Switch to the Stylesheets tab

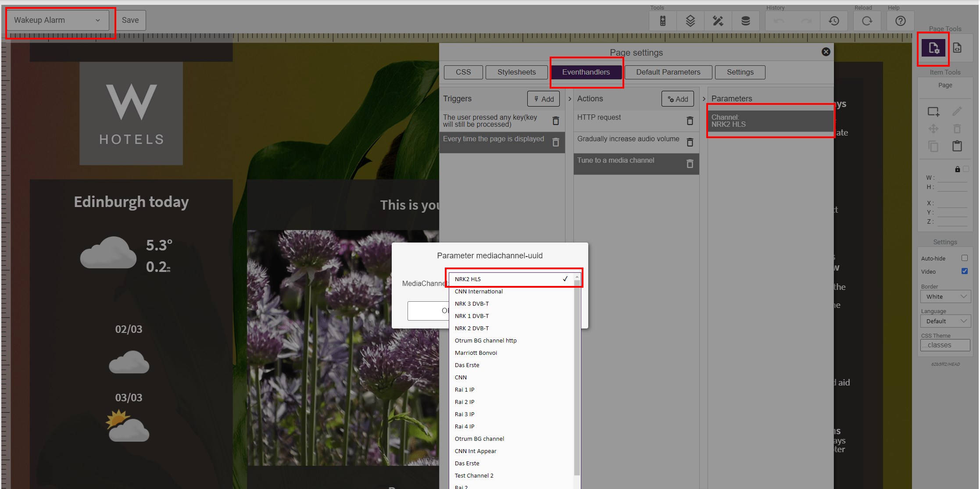tap(515, 72)
